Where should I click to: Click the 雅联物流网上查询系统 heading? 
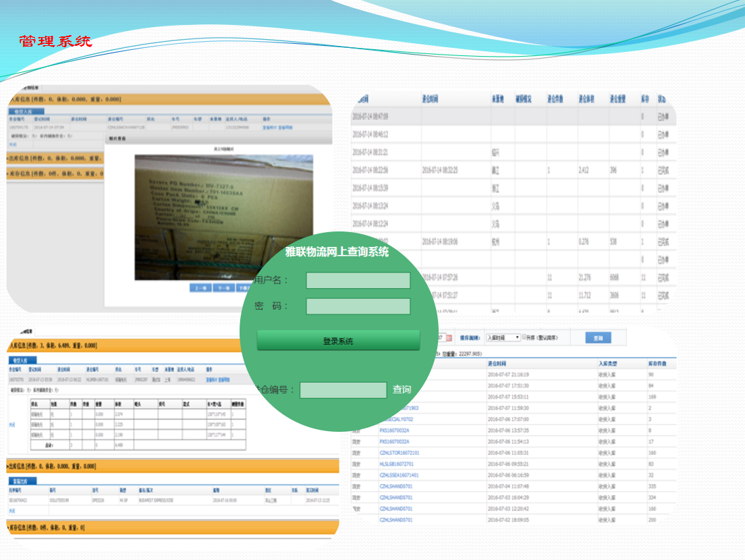click(337, 252)
